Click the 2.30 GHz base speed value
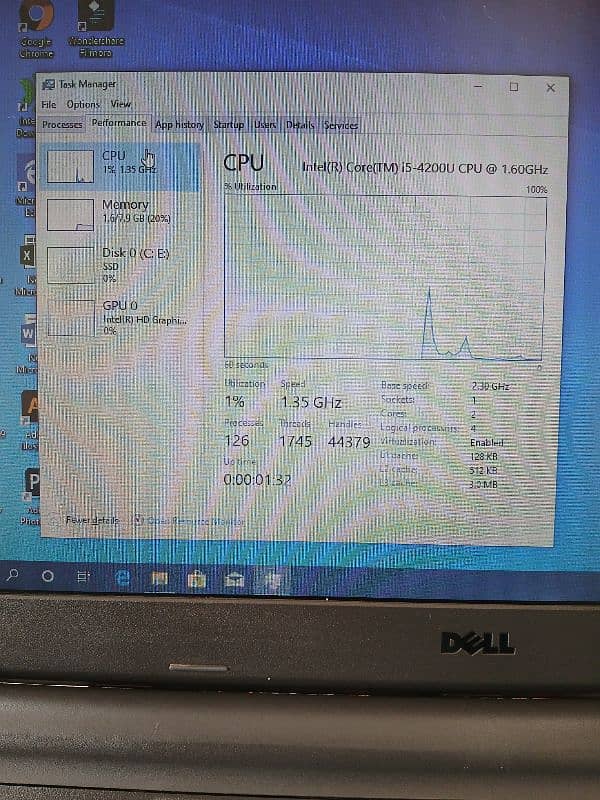This screenshot has width=600, height=800. click(490, 386)
